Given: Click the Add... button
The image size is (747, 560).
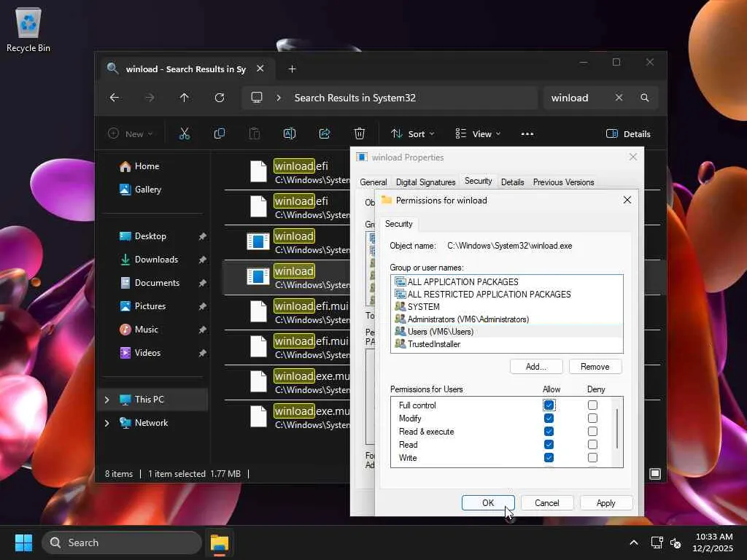Looking at the screenshot, I should click(536, 367).
